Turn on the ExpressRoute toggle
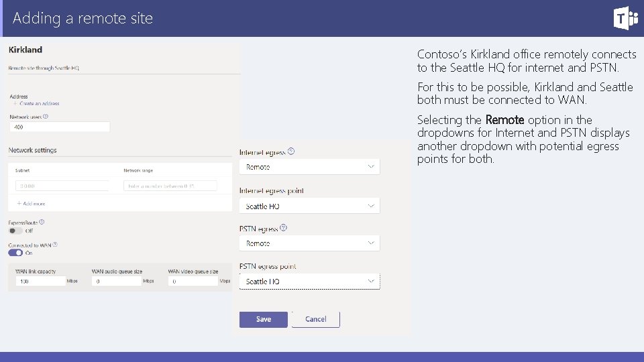 pos(15,231)
